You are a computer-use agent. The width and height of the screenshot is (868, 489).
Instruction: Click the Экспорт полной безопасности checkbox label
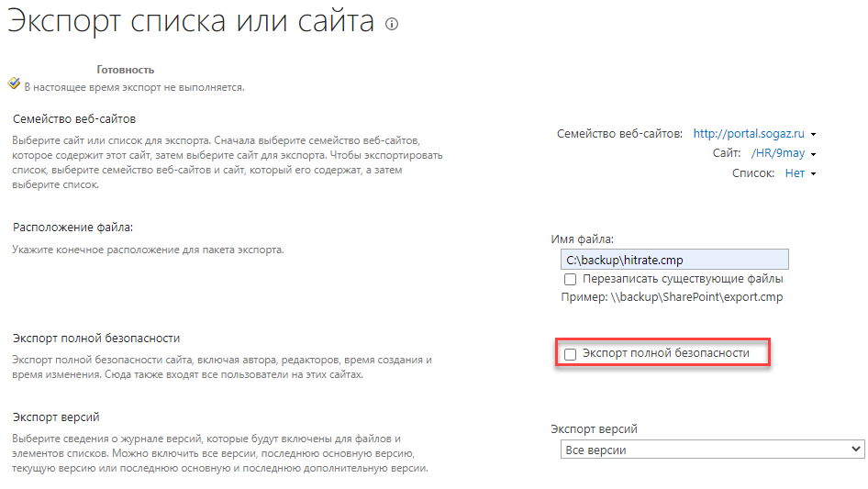pos(665,353)
